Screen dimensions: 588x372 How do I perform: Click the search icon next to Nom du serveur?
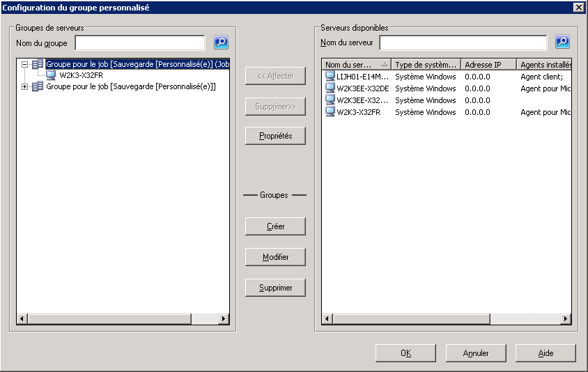(562, 42)
